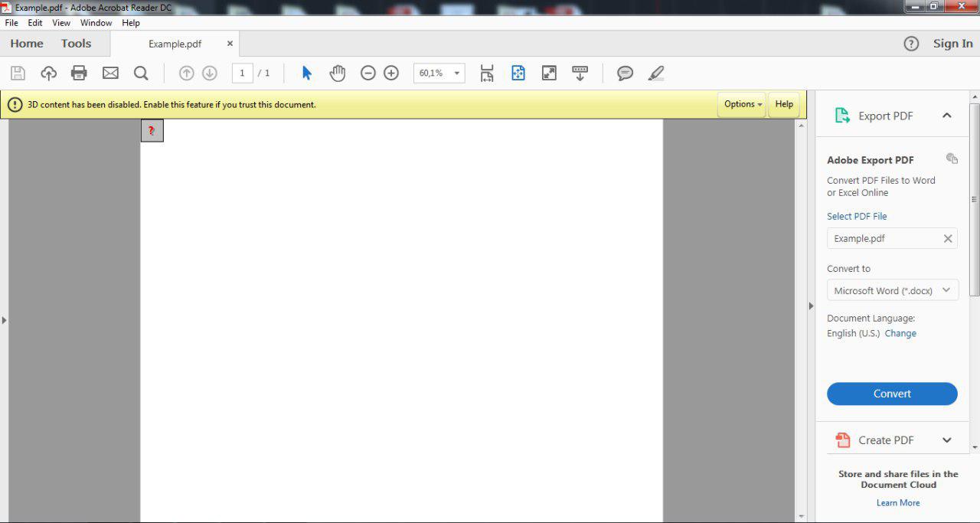Viewport: 980px width, 523px height.
Task: Click the Print file icon
Action: pyautogui.click(x=79, y=73)
